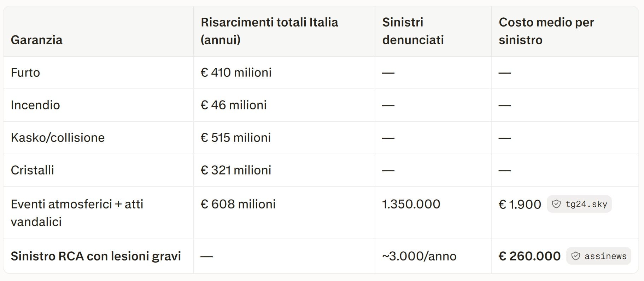Viewport: 644px width, 281px height.
Task: Select the Sinistri denunciati column header
Action: click(413, 31)
